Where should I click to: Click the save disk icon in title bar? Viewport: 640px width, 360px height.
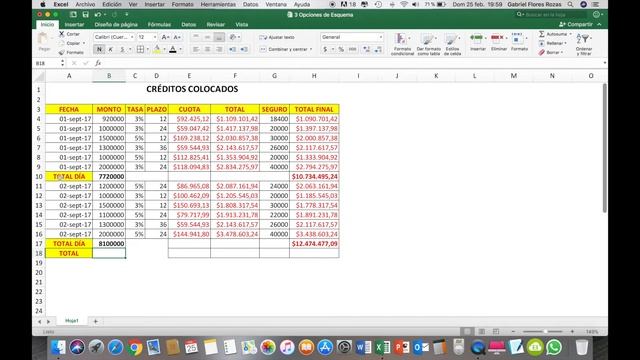coord(85,15)
